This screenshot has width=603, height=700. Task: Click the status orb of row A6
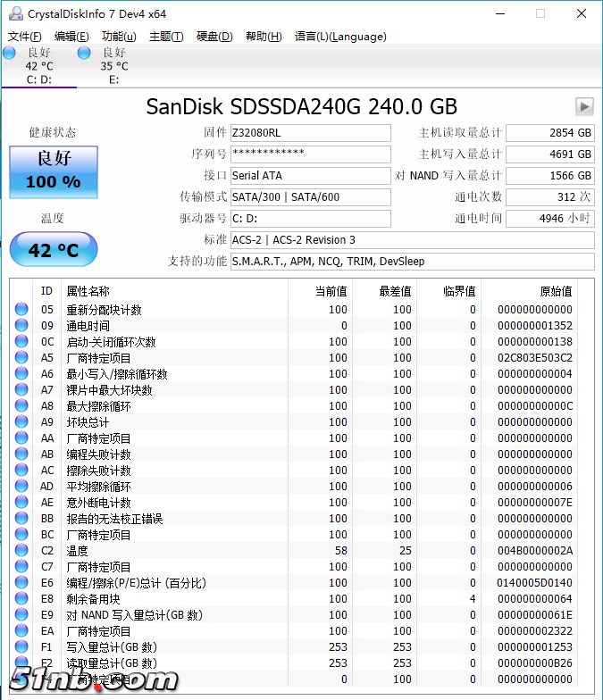(21, 373)
